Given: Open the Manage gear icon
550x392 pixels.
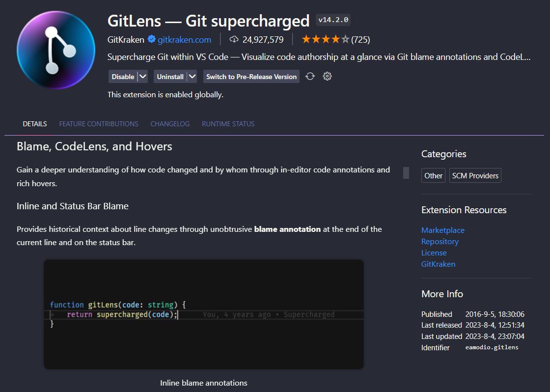Looking at the screenshot, I should [327, 76].
